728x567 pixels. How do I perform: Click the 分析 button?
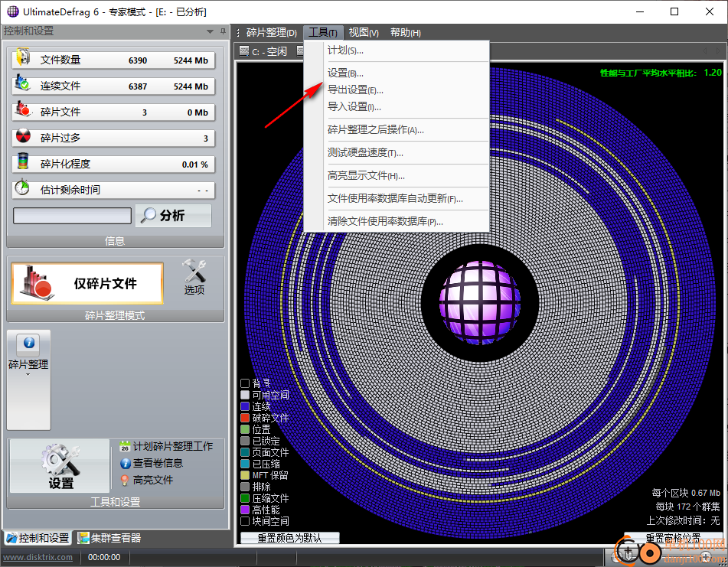tap(173, 215)
